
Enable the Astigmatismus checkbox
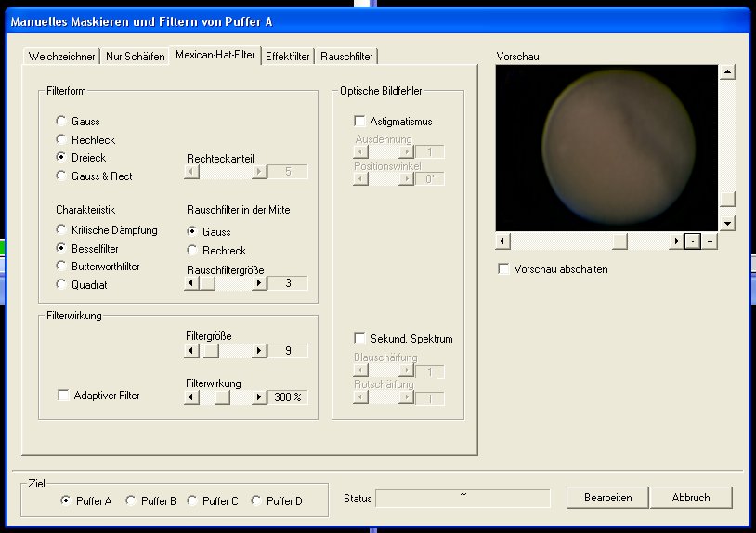click(x=360, y=122)
